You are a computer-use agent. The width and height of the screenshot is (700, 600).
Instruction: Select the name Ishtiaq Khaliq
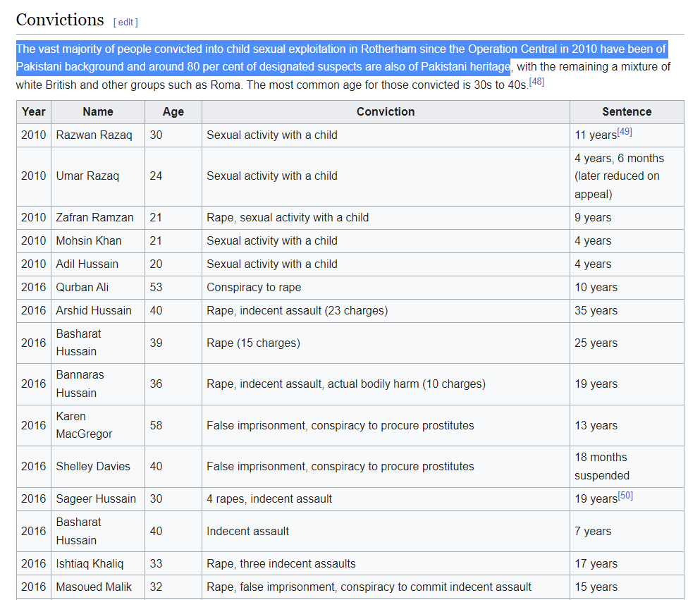(90, 563)
